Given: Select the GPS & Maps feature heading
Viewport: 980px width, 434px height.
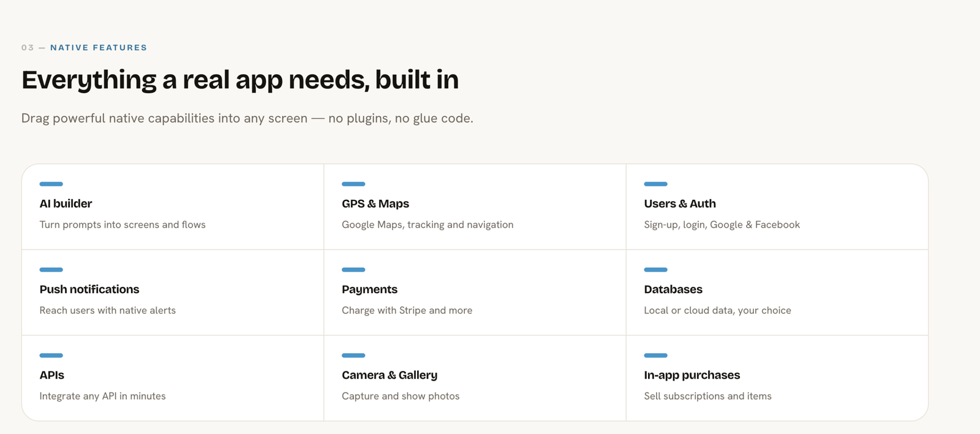Looking at the screenshot, I should click(375, 204).
